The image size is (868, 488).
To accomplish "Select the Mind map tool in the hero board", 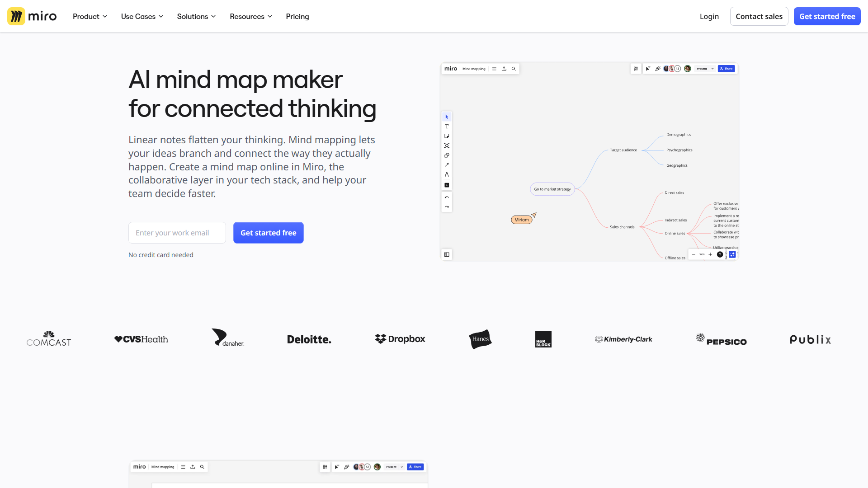I will (x=447, y=145).
